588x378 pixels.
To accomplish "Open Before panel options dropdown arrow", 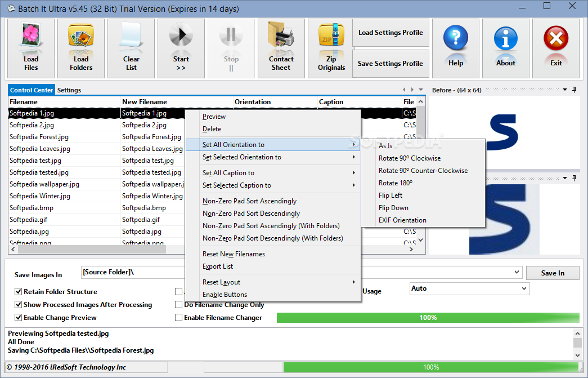I will coord(565,90).
